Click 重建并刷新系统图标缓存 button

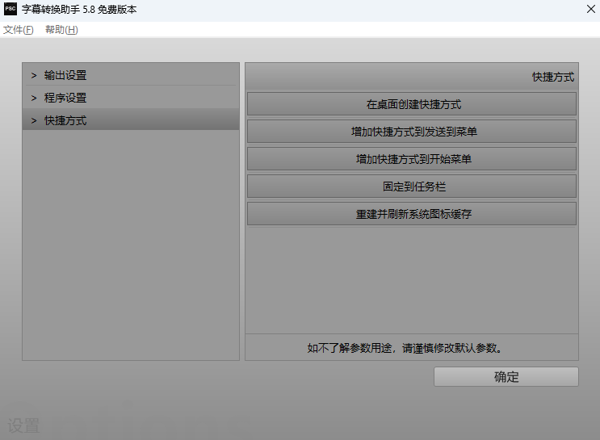pos(411,214)
